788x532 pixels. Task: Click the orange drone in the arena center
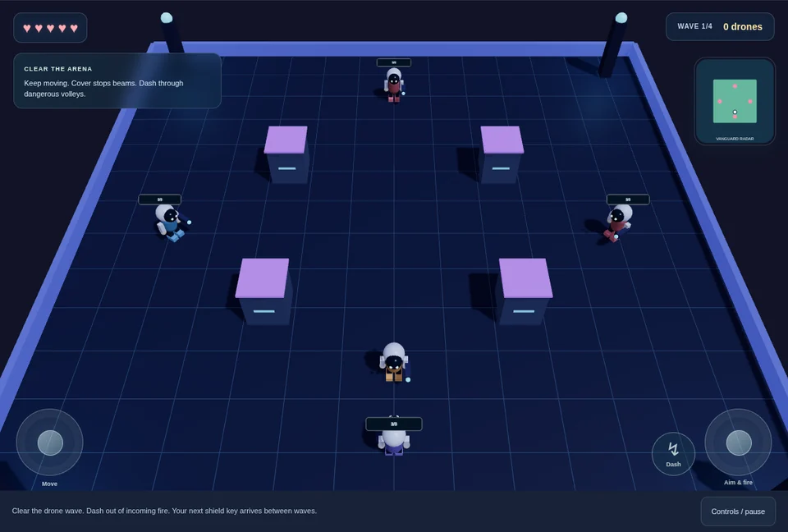coord(395,363)
